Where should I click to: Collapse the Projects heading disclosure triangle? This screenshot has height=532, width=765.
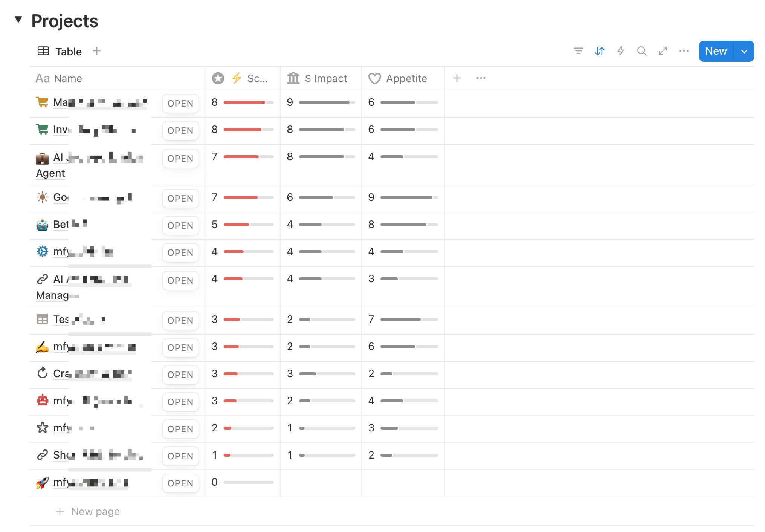18,19
